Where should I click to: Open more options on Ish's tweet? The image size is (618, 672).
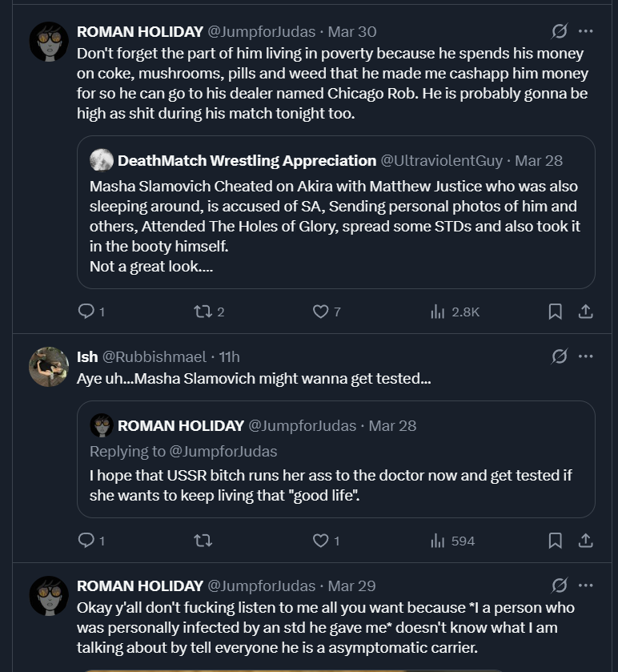click(x=586, y=356)
